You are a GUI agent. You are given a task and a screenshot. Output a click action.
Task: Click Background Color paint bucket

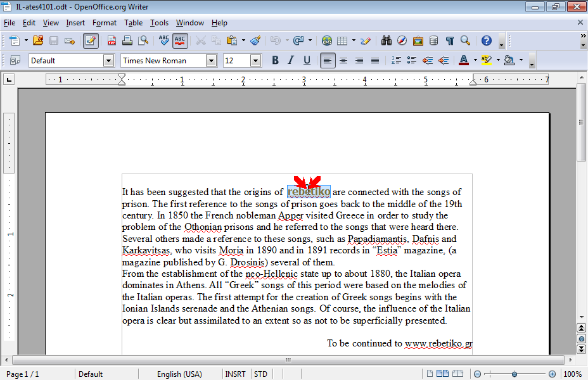coord(509,60)
